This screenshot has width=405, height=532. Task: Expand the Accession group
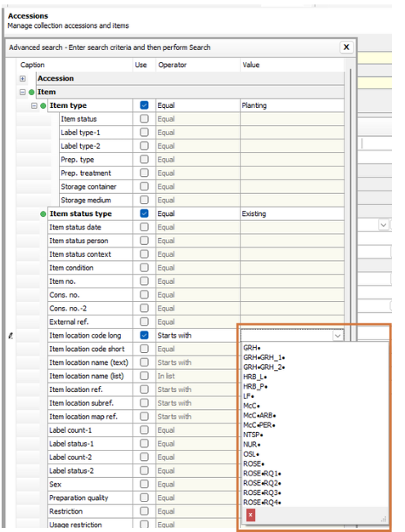22,79
